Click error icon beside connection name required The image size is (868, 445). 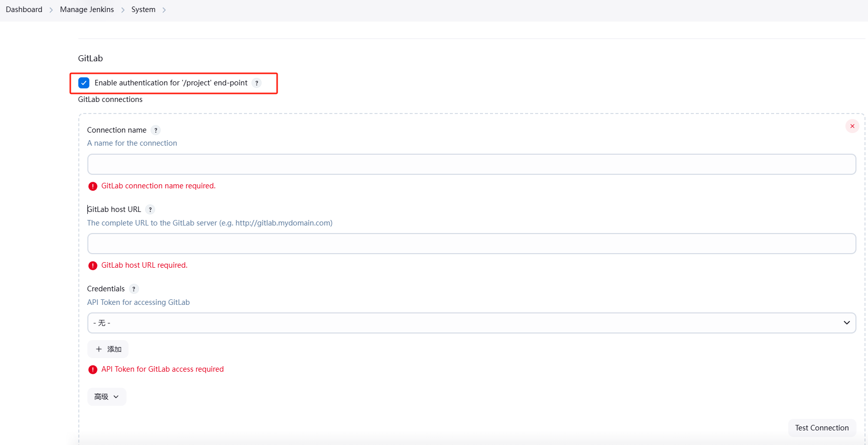[93, 186]
